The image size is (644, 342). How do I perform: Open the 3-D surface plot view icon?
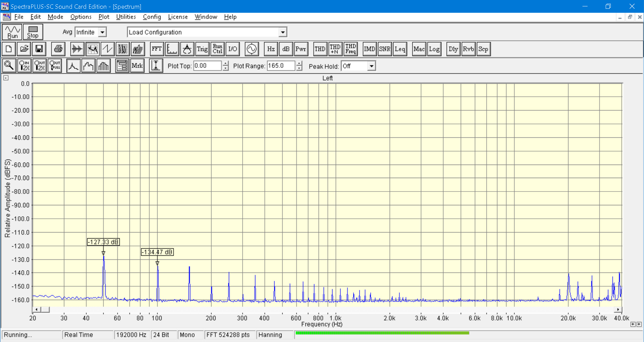pos(138,49)
